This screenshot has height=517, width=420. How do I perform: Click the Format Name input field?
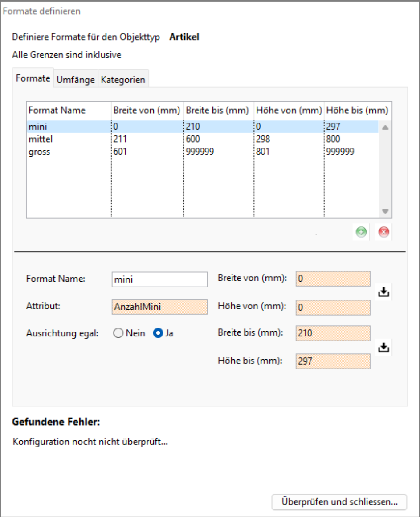(x=159, y=279)
